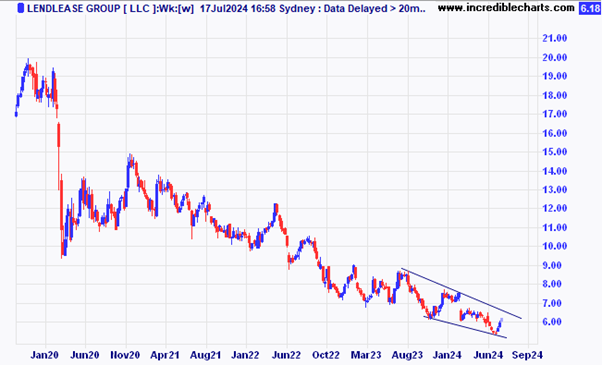
Task: Click the Jun22 date axis label
Action: click(x=286, y=355)
